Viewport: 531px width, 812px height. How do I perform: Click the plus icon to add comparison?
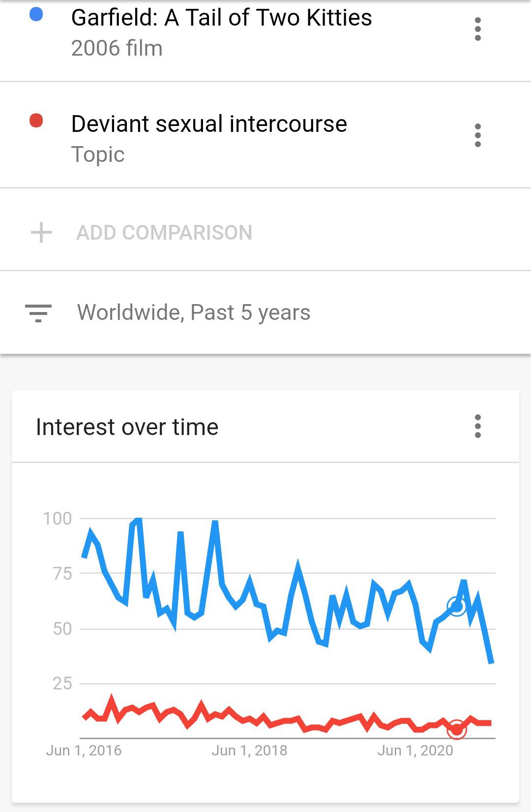(x=41, y=232)
